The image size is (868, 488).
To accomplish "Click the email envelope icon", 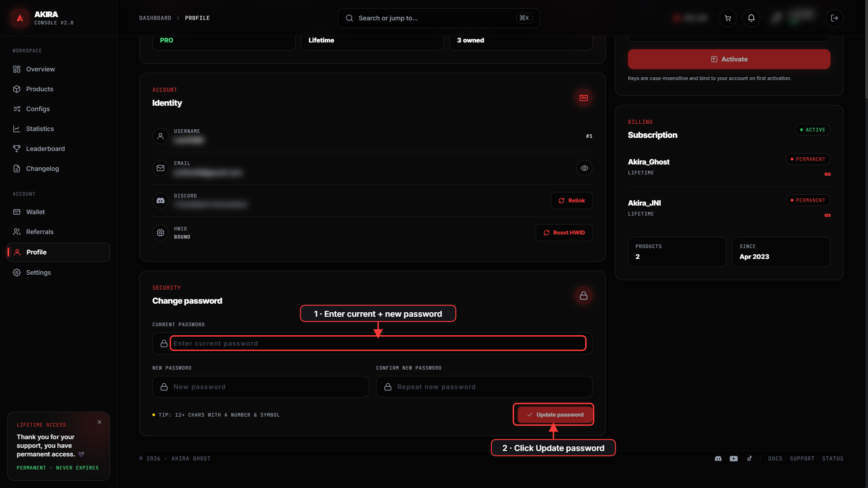I will click(x=160, y=168).
